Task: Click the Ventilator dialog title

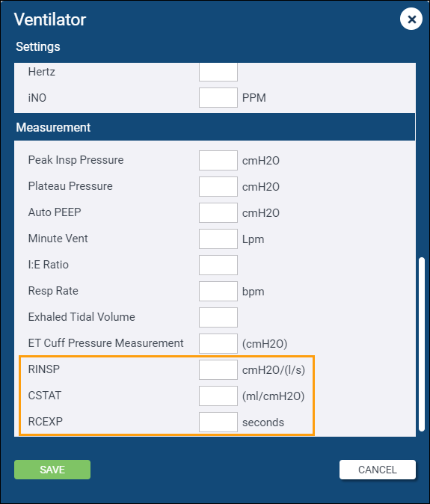Action: [50, 19]
